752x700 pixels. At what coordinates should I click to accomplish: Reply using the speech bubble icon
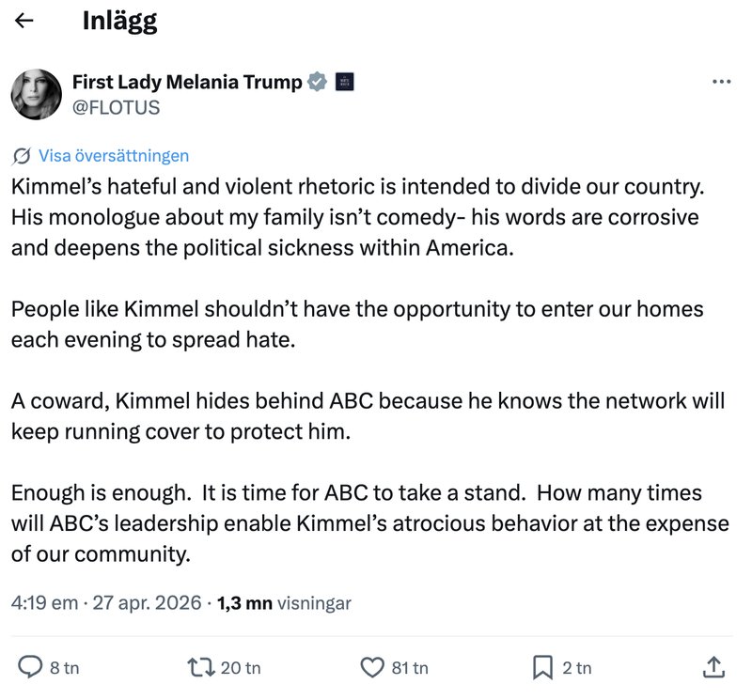[x=31, y=668]
